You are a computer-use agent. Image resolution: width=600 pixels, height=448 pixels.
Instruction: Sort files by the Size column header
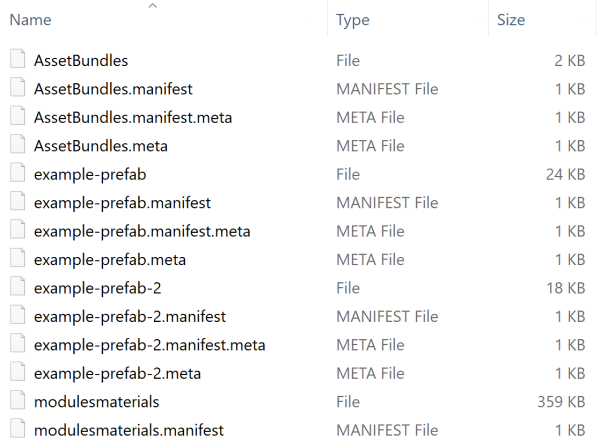point(511,20)
